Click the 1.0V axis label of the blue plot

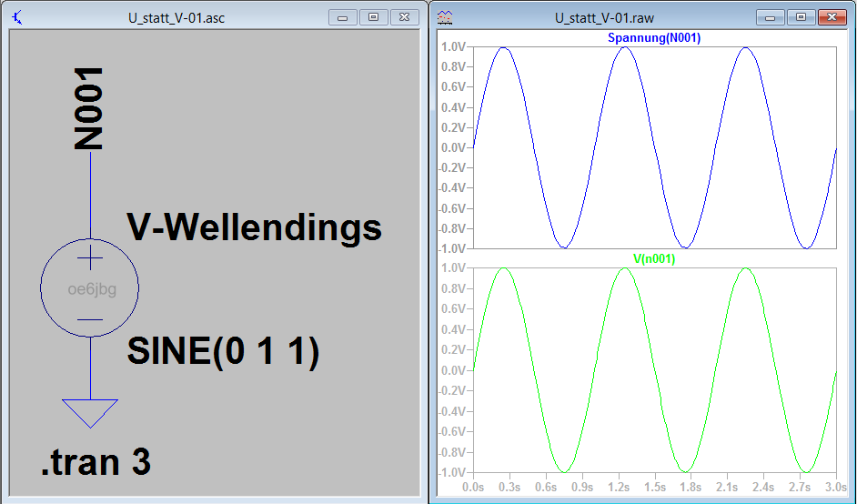[453, 47]
